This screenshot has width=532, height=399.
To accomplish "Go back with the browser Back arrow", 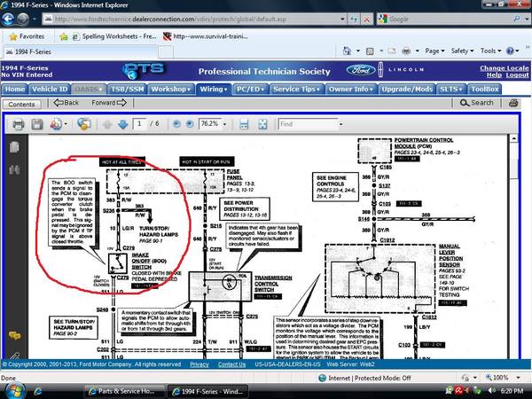I will point(8,19).
